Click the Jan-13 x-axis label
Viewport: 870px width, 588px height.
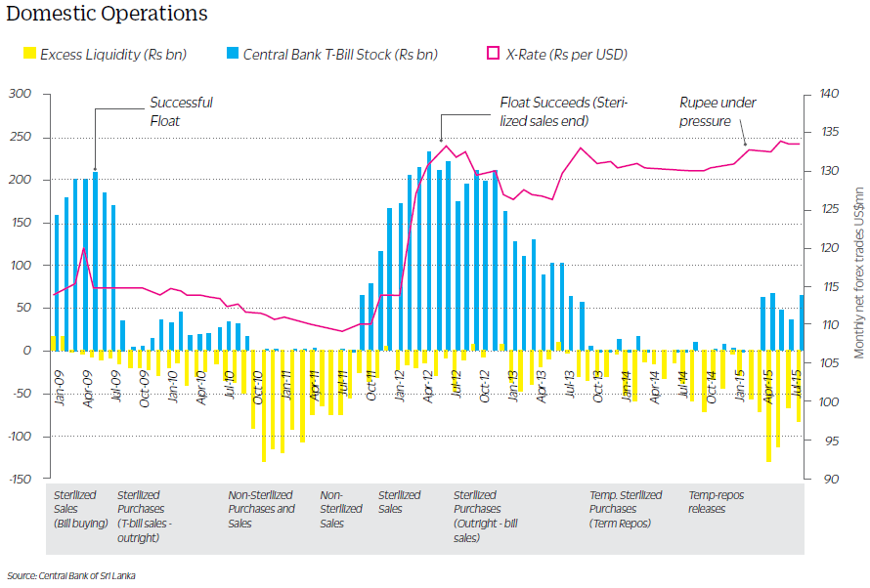(x=512, y=386)
